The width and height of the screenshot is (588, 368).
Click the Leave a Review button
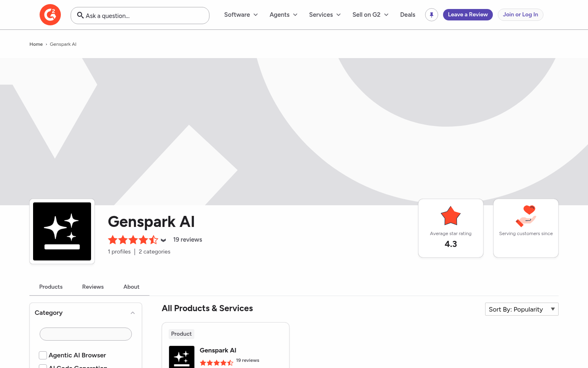pyautogui.click(x=468, y=15)
